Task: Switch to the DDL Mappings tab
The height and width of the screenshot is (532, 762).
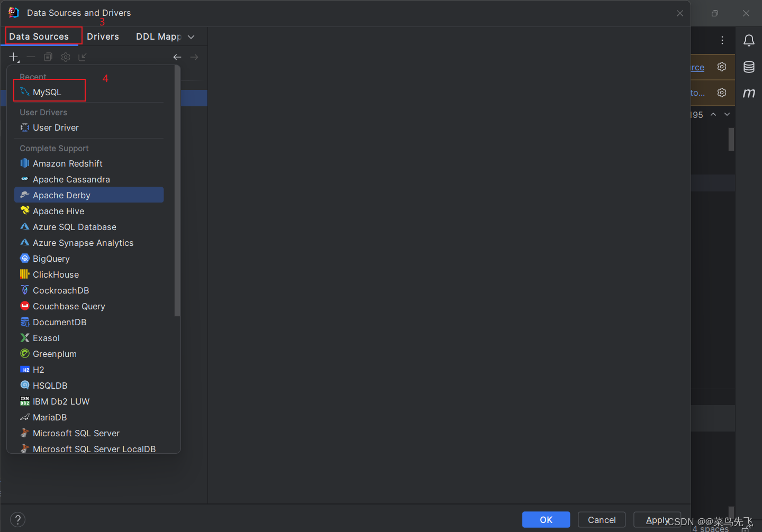Action: click(158, 36)
